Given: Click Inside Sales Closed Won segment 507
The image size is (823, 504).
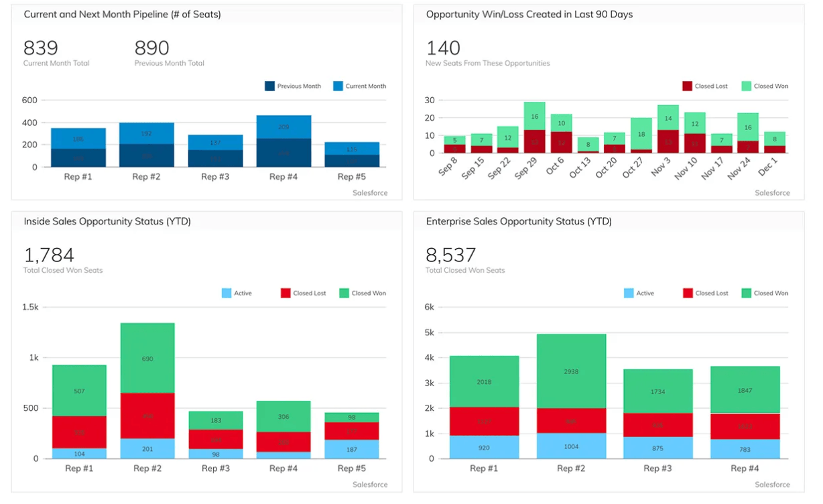Looking at the screenshot, I should coord(79,391).
